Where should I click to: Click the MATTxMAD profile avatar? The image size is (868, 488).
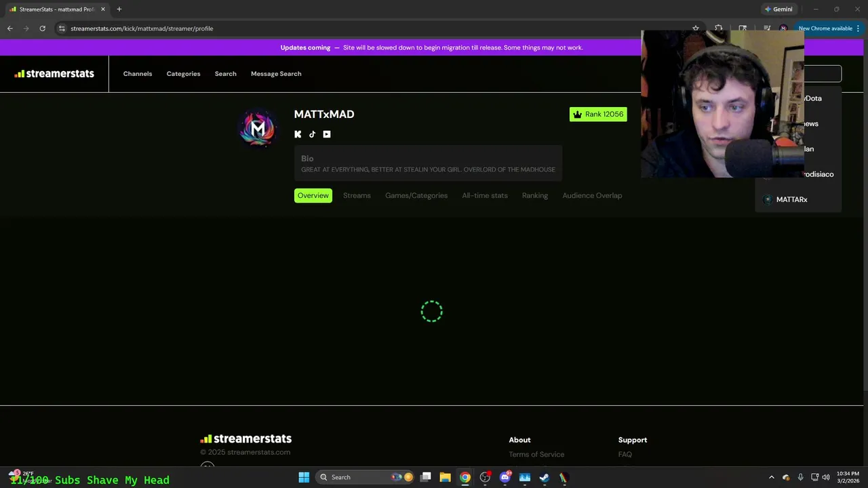[258, 127]
